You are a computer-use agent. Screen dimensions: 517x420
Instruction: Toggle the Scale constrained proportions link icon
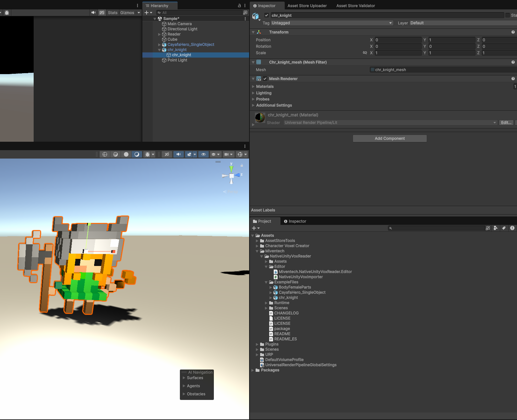[365, 53]
